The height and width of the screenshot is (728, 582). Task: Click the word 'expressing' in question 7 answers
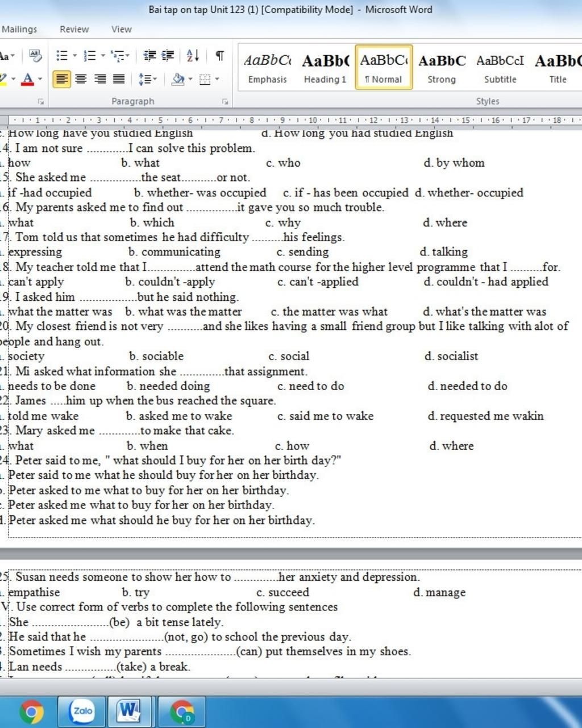pyautogui.click(x=35, y=252)
